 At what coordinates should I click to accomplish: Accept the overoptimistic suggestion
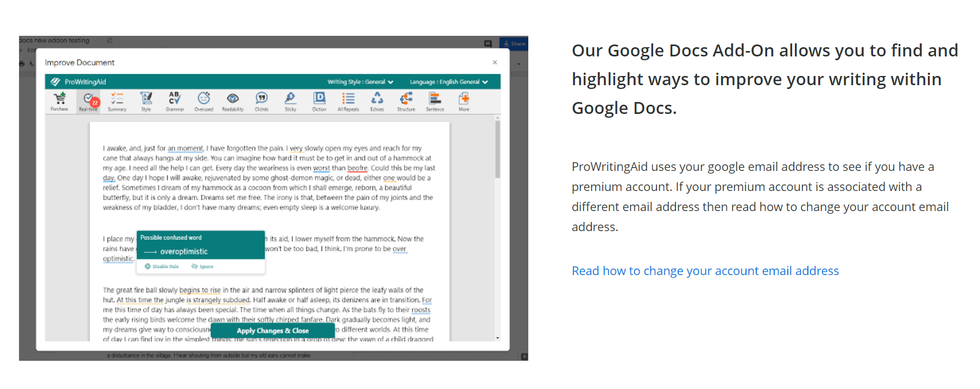184,252
